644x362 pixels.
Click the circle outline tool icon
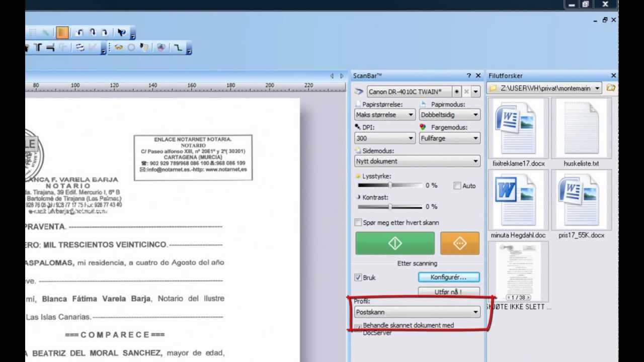pos(131,48)
